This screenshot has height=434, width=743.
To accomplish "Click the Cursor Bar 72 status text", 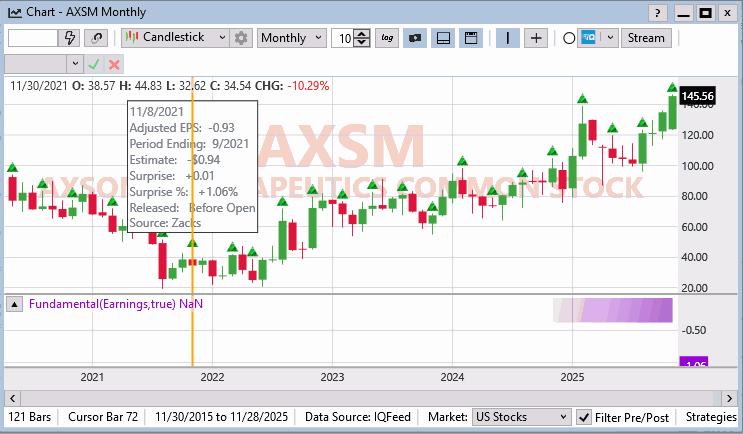I will (x=103, y=417).
